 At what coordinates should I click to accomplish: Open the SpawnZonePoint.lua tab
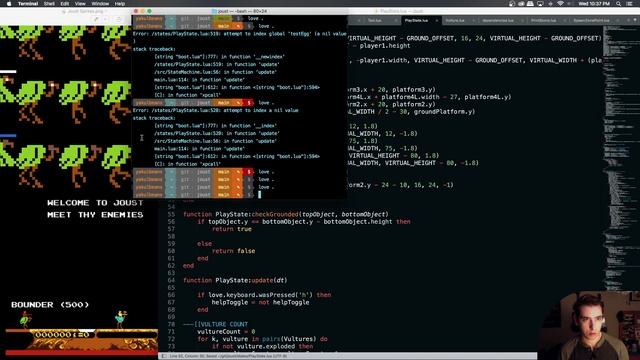[x=591, y=20]
